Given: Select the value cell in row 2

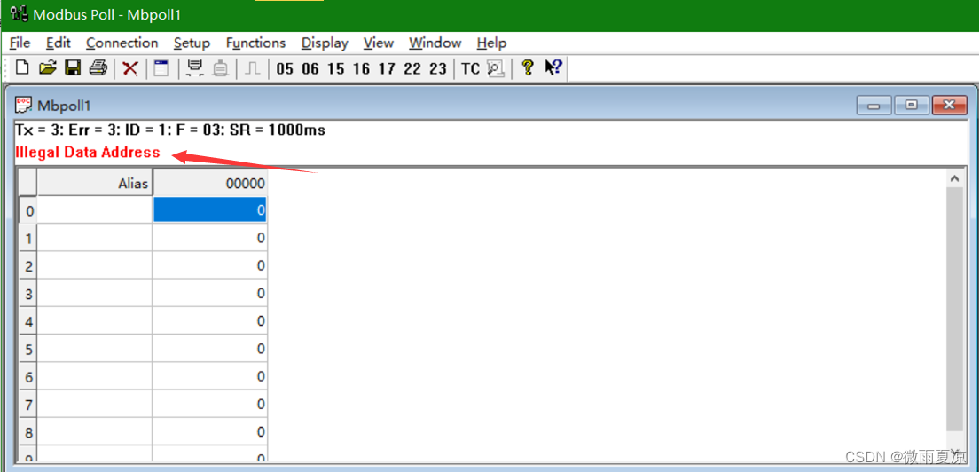Looking at the screenshot, I should 210,265.
